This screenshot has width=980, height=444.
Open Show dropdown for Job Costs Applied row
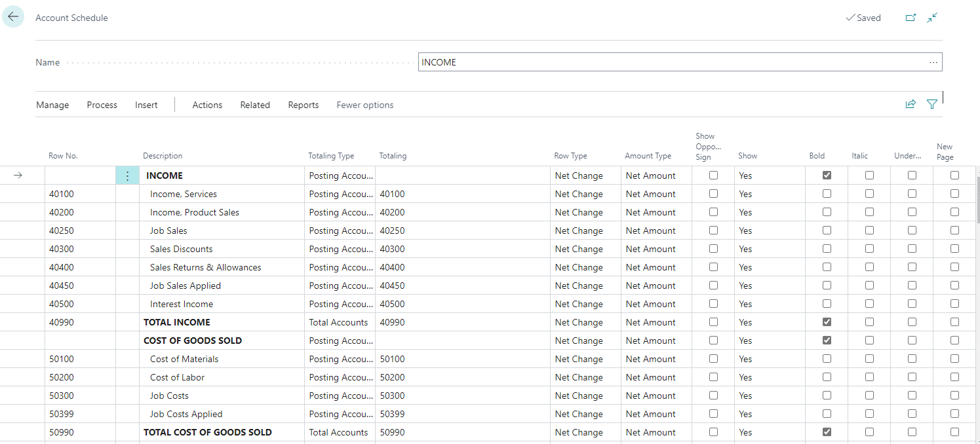point(770,414)
